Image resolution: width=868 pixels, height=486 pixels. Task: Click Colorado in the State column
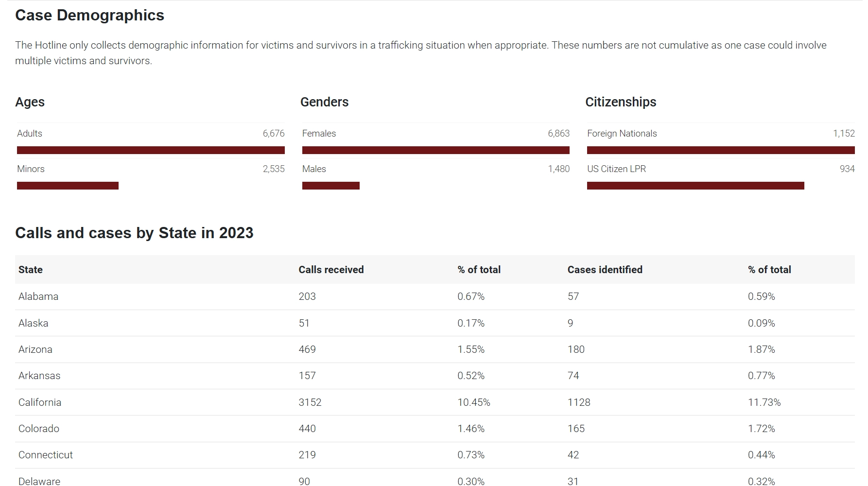point(39,429)
